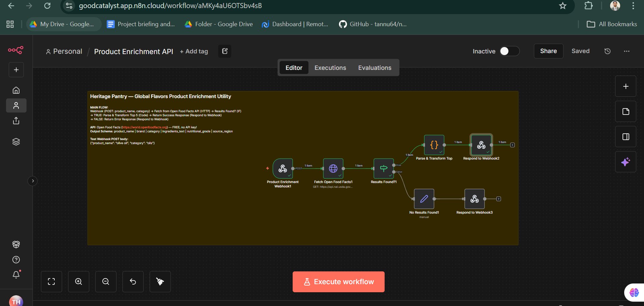Click the zoom in canvas icon
Screen dimensions: 644x306
(x=79, y=282)
